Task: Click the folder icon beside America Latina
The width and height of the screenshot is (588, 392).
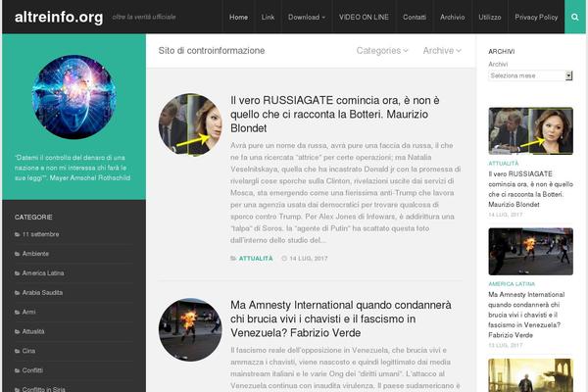Action: [x=18, y=273]
